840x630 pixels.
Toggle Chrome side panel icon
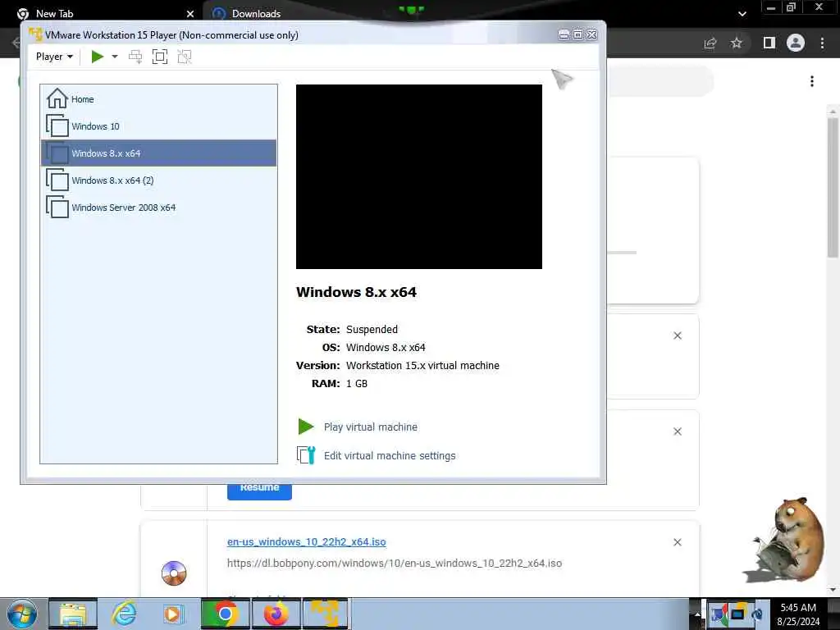pyautogui.click(x=769, y=43)
